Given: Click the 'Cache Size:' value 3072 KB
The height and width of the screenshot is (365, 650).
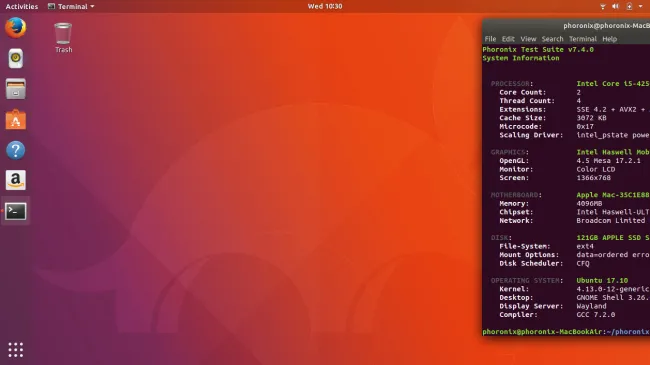Looking at the screenshot, I should coord(591,118).
